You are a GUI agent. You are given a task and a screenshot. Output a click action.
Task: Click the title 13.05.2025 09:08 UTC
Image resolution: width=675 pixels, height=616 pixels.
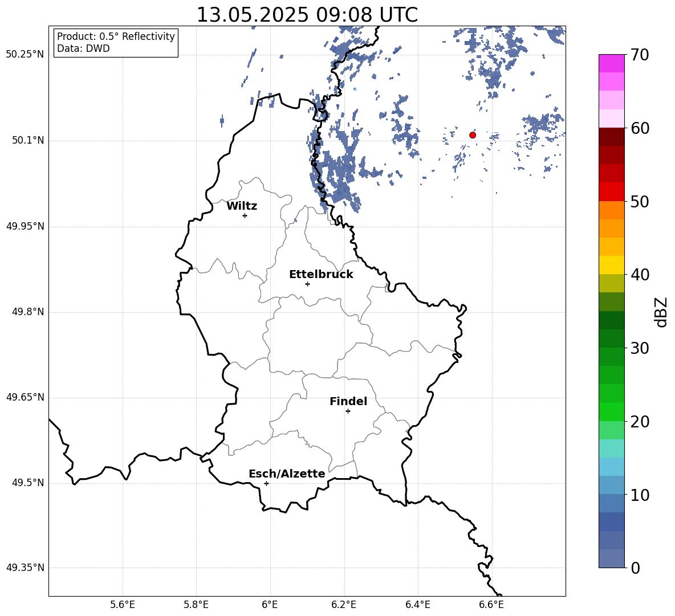coord(307,15)
